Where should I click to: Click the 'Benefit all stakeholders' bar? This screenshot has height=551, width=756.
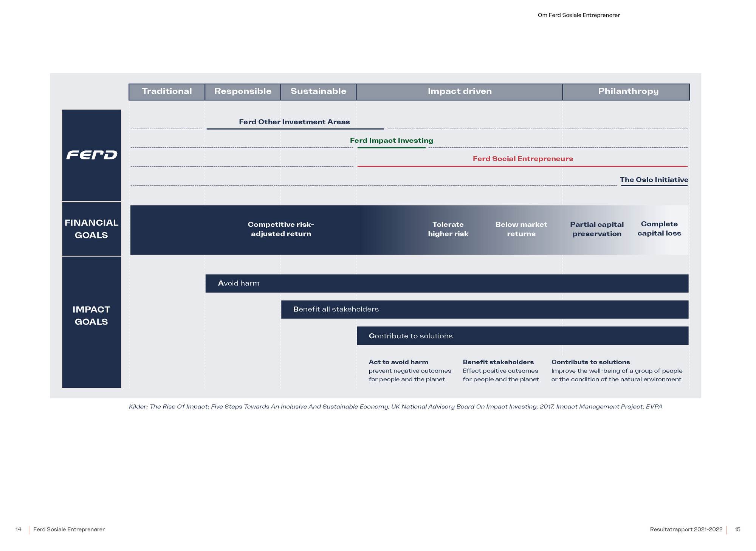coord(485,310)
